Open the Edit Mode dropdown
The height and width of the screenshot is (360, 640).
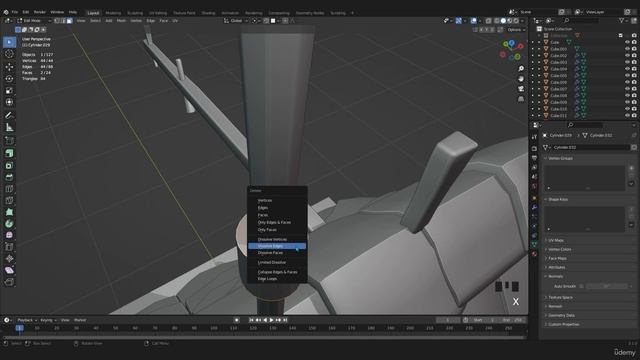pos(34,20)
